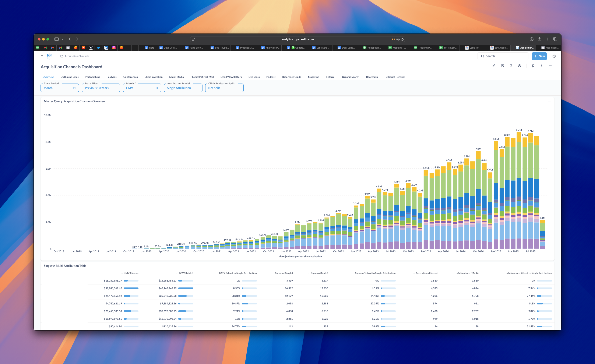Toggle the Safari sidebar

[56, 39]
